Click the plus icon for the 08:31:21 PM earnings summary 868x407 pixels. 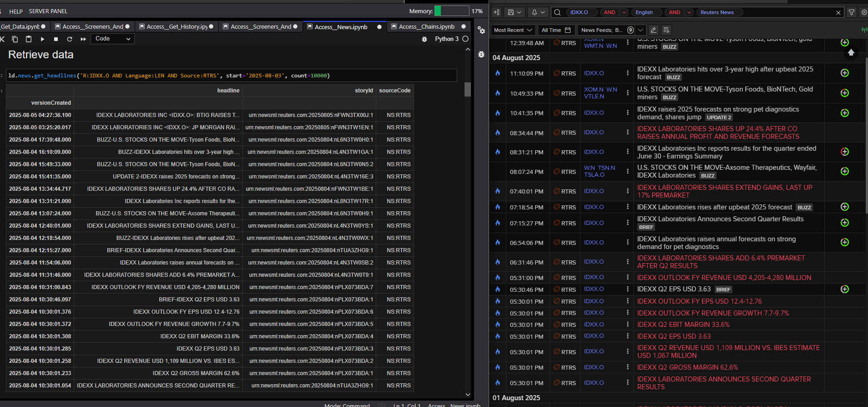(x=845, y=152)
